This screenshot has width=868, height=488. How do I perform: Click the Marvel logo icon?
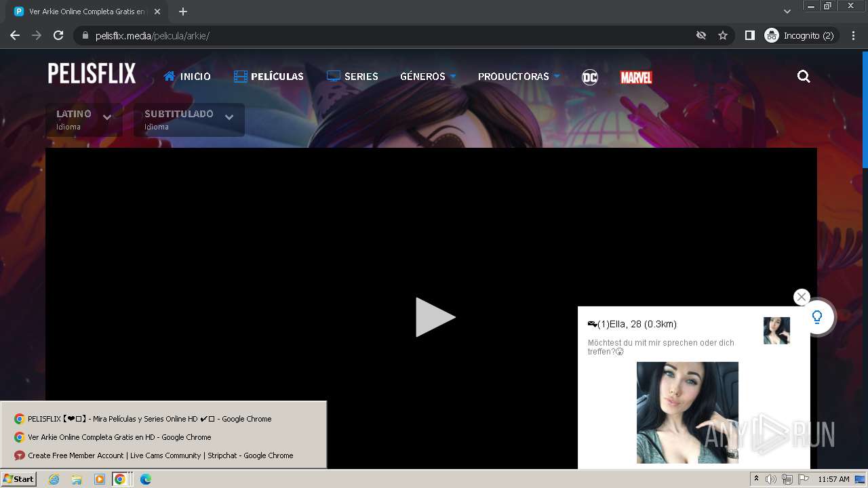pyautogui.click(x=636, y=77)
